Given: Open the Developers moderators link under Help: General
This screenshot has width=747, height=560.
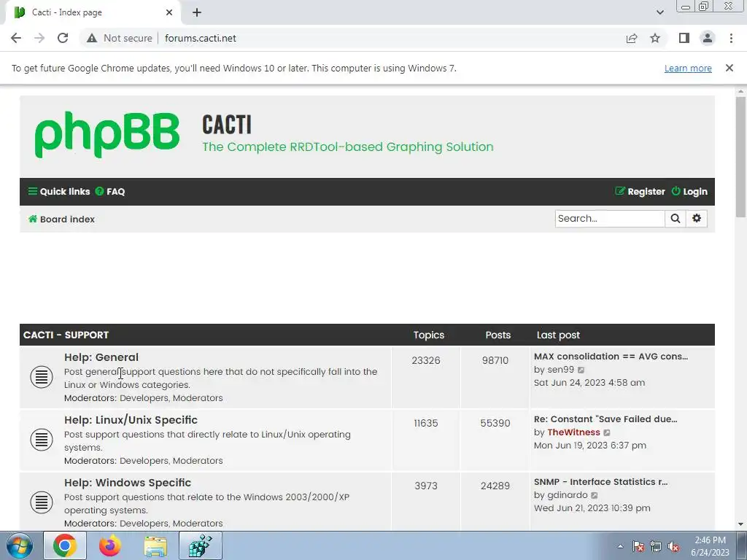Looking at the screenshot, I should [x=144, y=398].
